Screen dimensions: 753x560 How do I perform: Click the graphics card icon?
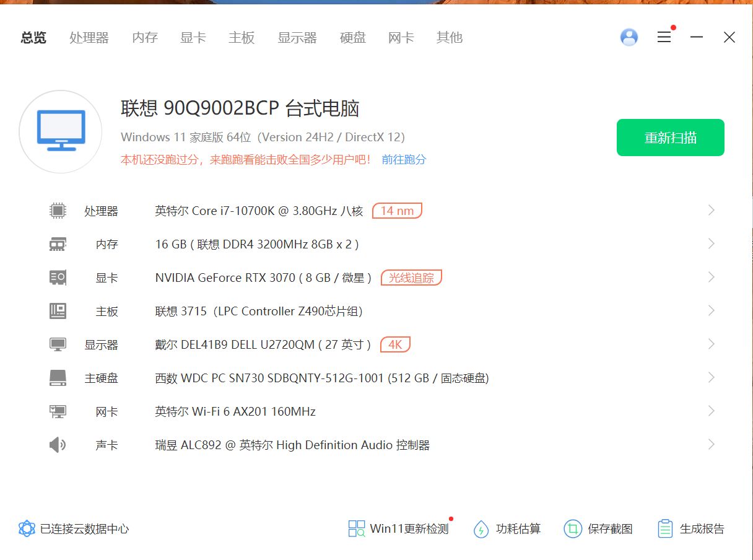click(x=58, y=278)
